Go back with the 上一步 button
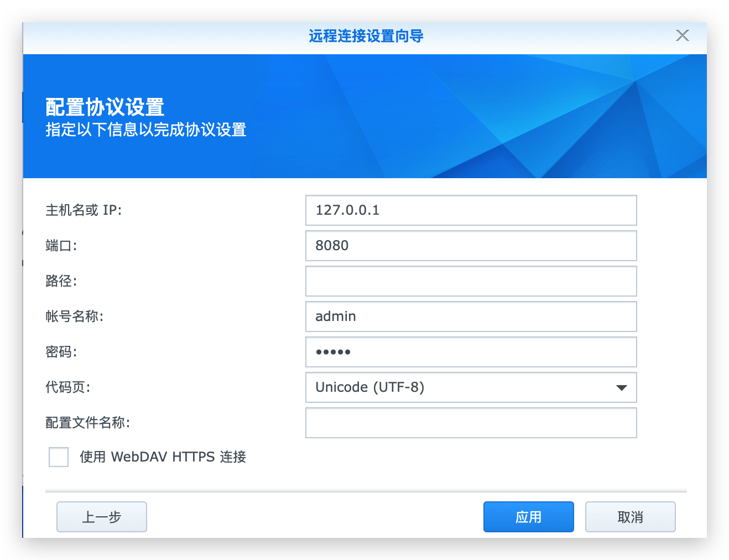 tap(102, 517)
